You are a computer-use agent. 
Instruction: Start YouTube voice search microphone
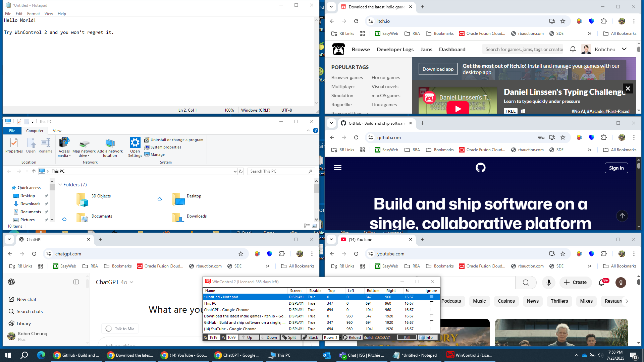(x=548, y=283)
